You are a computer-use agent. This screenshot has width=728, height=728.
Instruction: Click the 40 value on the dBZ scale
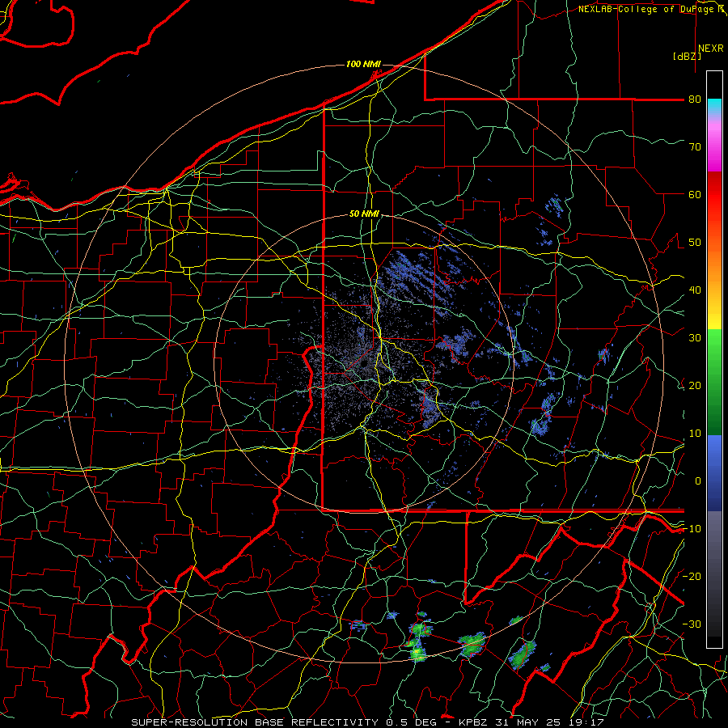695,290
